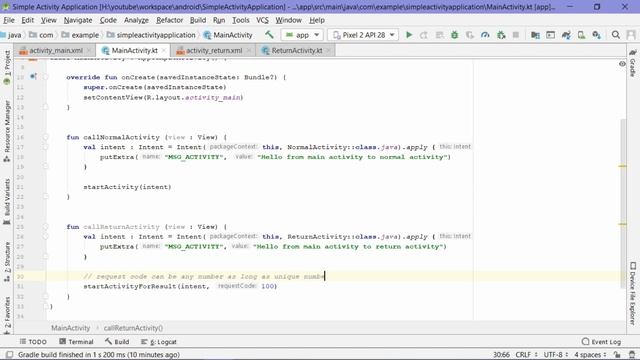640x360 pixels.
Task: Open the Structure side panel
Action: click(x=7, y=261)
